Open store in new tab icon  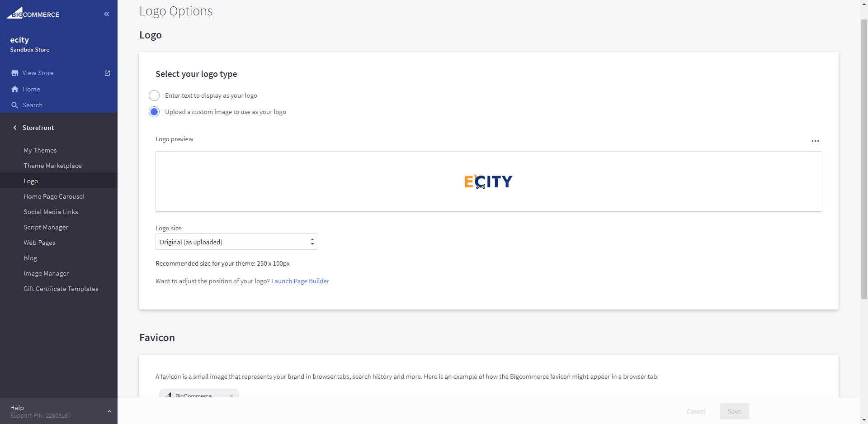(108, 73)
